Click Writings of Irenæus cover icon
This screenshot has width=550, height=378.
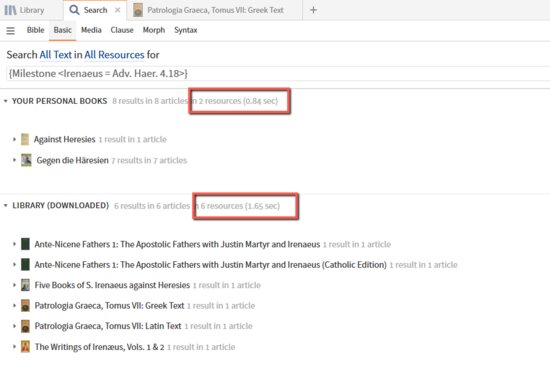[x=25, y=346]
